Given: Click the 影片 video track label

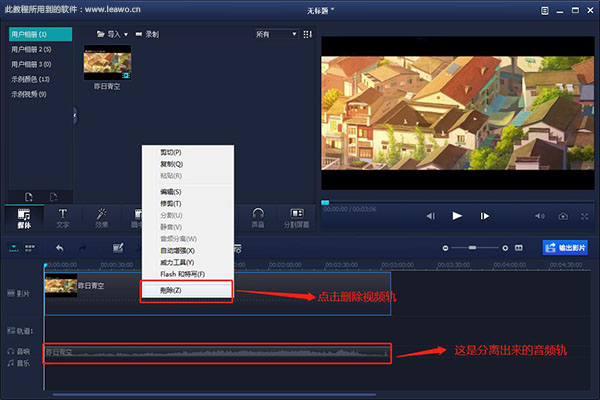Looking at the screenshot, I should click(18, 294).
